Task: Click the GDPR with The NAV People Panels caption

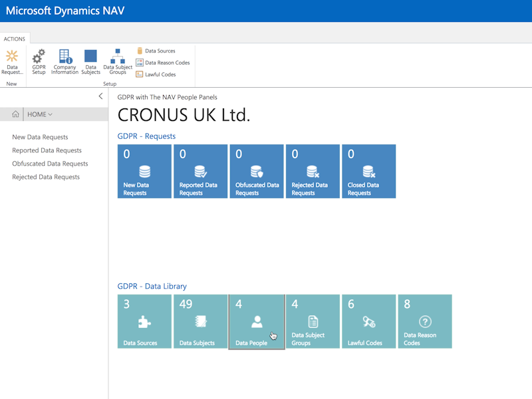Action: pos(168,97)
